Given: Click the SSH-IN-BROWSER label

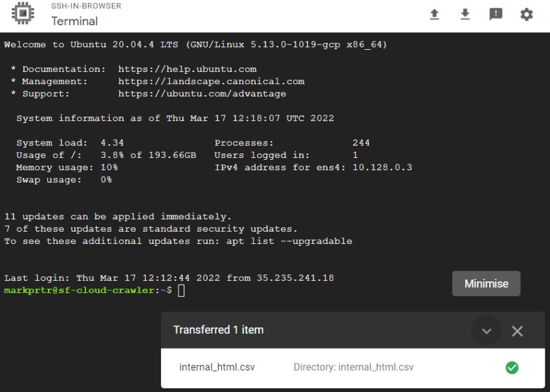Looking at the screenshot, I should coord(86,6).
